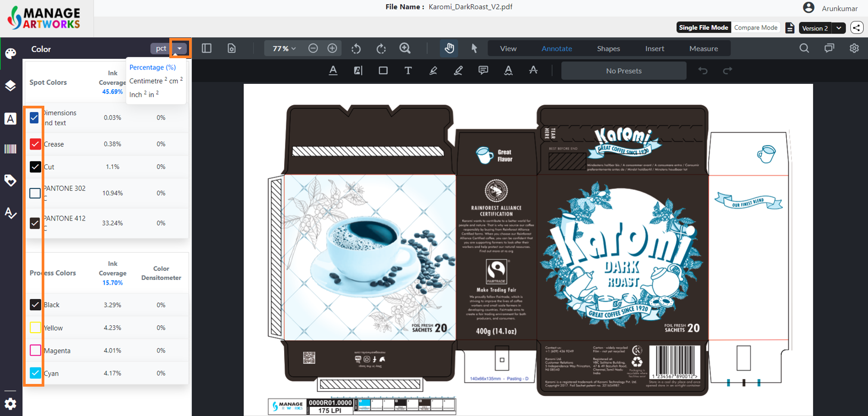Click file name Karomi_DarkRoast_V2.pdf
Screen dimensions: 868x416
click(471, 7)
